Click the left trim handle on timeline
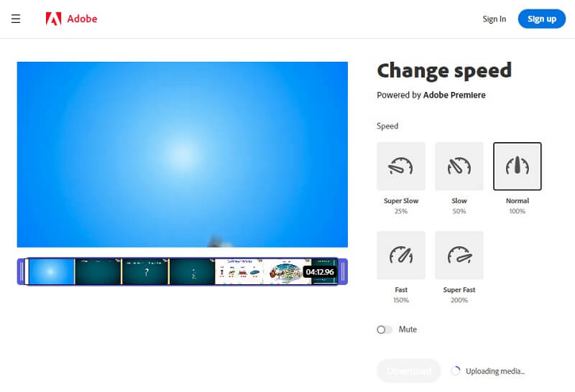The width and height of the screenshot is (575, 392). [22, 272]
